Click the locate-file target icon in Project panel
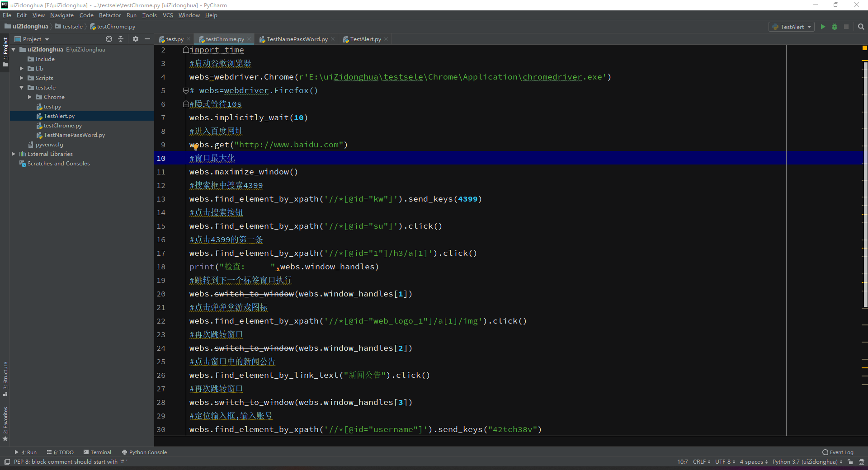 click(108, 39)
